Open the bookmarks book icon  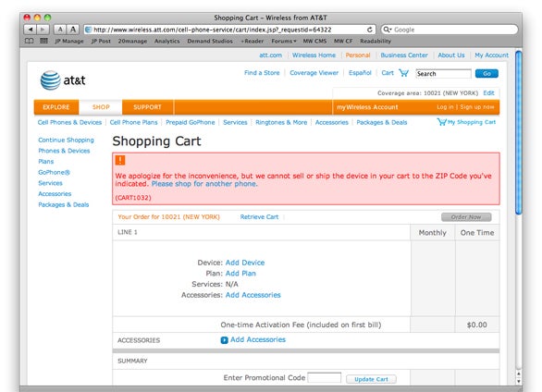30,41
